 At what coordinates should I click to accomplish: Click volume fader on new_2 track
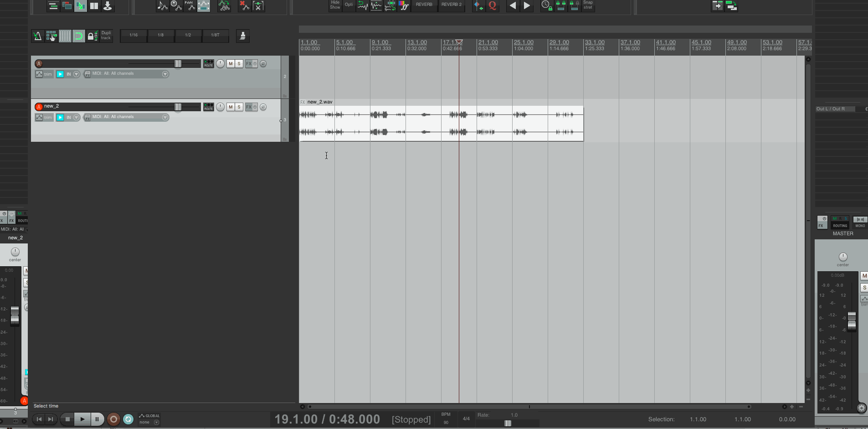(178, 107)
